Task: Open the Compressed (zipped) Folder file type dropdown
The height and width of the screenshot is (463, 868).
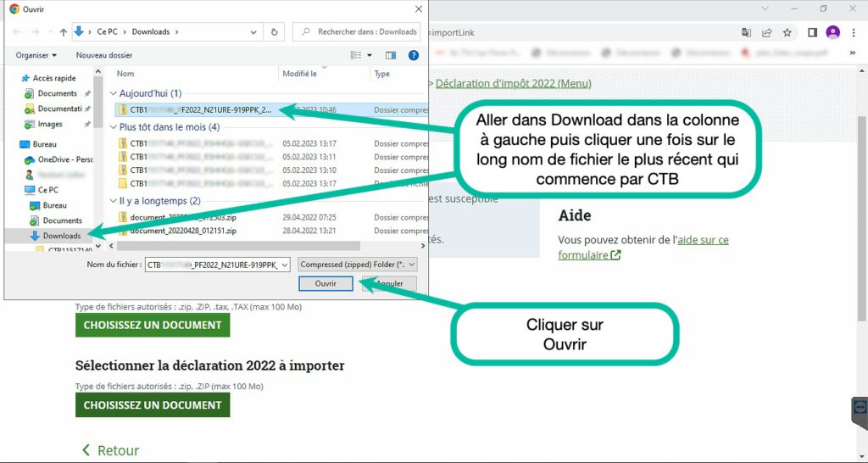Action: [359, 265]
